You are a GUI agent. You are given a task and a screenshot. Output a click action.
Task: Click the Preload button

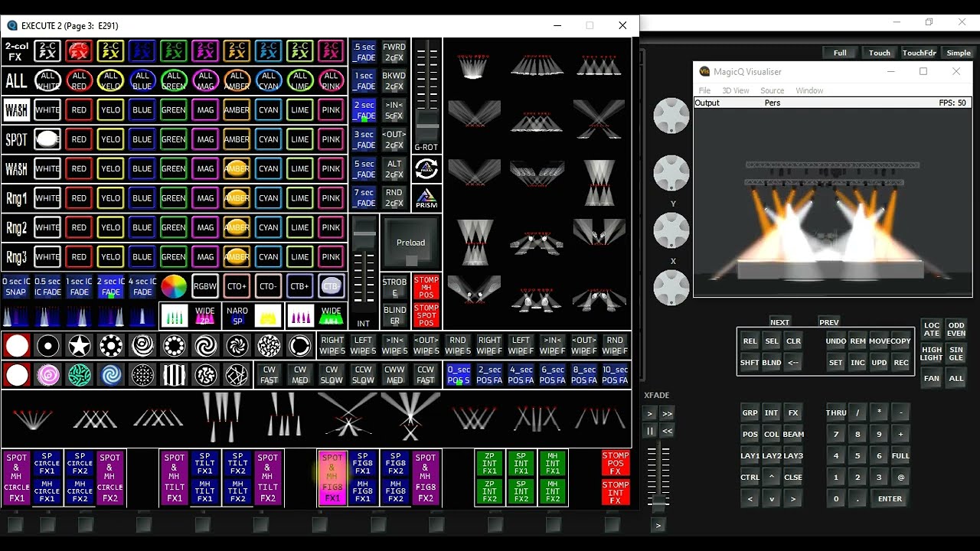[411, 243]
